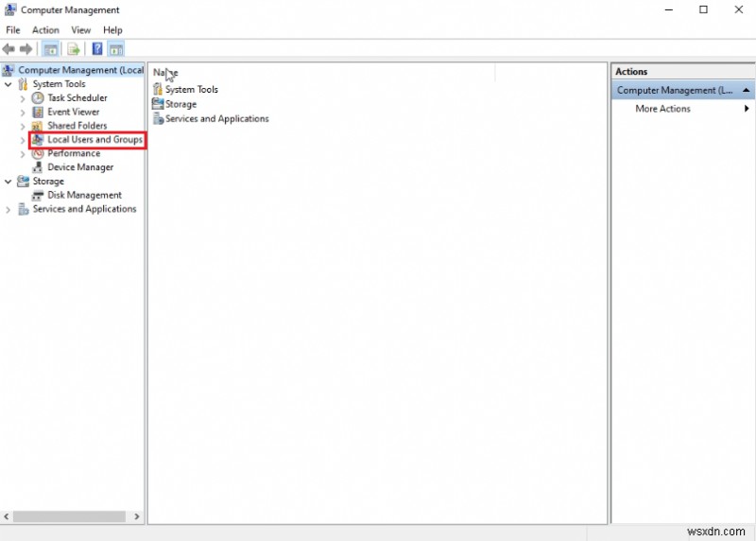Click the Task Scheduler clock icon
The height and width of the screenshot is (541, 756).
point(38,98)
